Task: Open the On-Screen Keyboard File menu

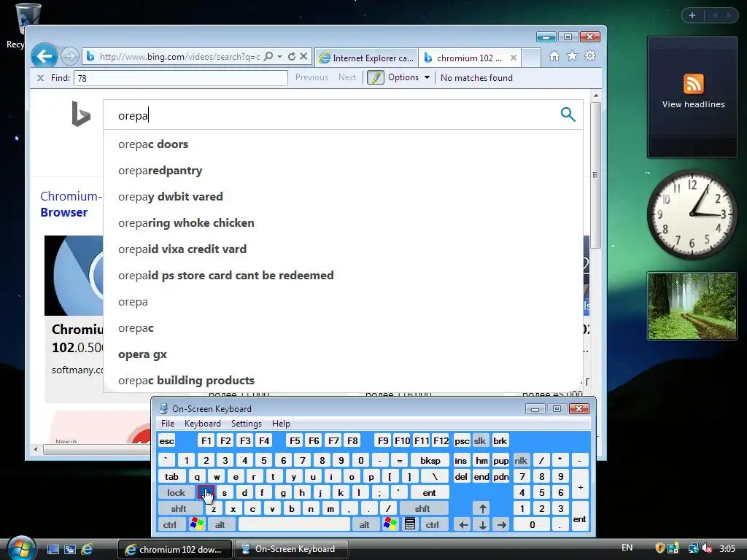Action: [168, 424]
